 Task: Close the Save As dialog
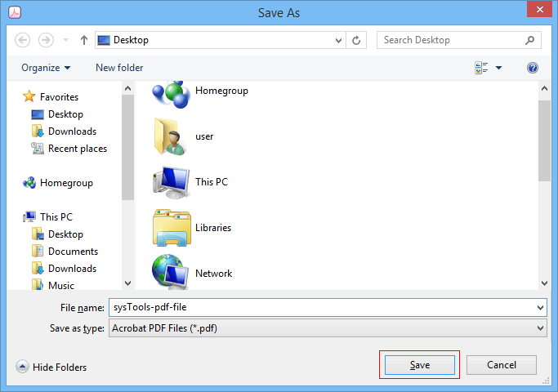(539, 10)
